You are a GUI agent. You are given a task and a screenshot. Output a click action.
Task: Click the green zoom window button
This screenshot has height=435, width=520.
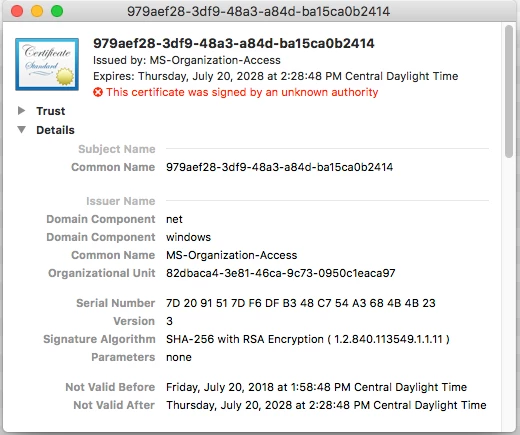tap(57, 11)
